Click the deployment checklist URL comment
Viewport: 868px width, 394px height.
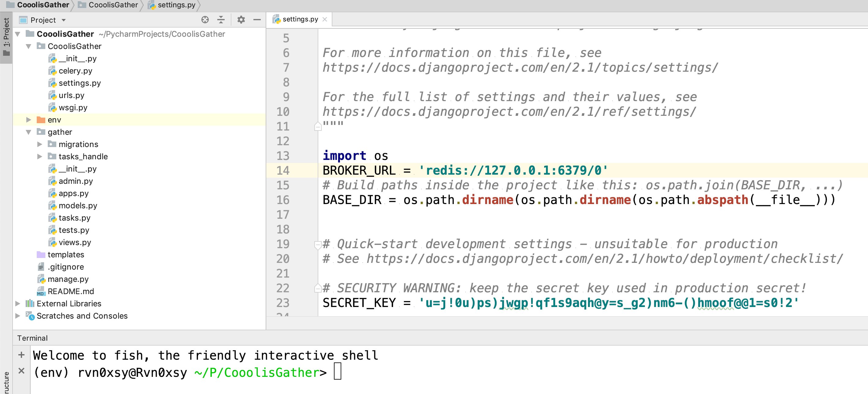pyautogui.click(x=604, y=259)
